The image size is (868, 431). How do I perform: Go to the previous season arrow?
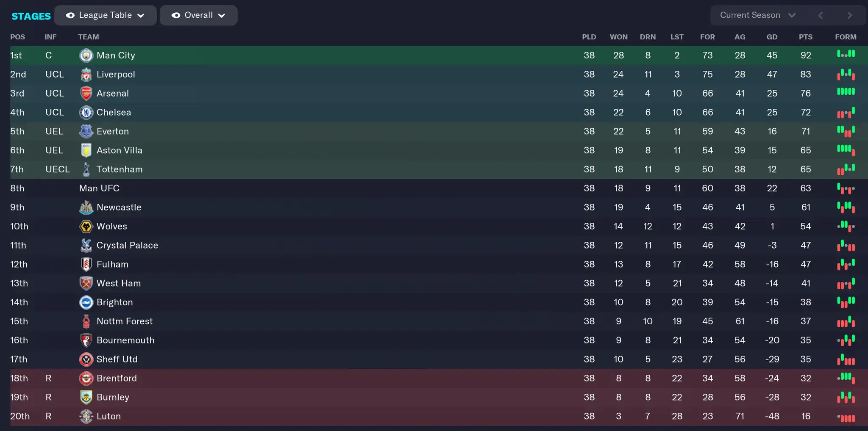[x=821, y=15]
